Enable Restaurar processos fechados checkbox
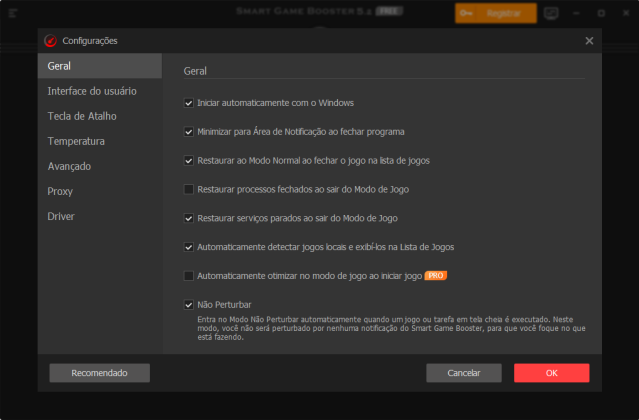The width and height of the screenshot is (639, 420). point(188,189)
